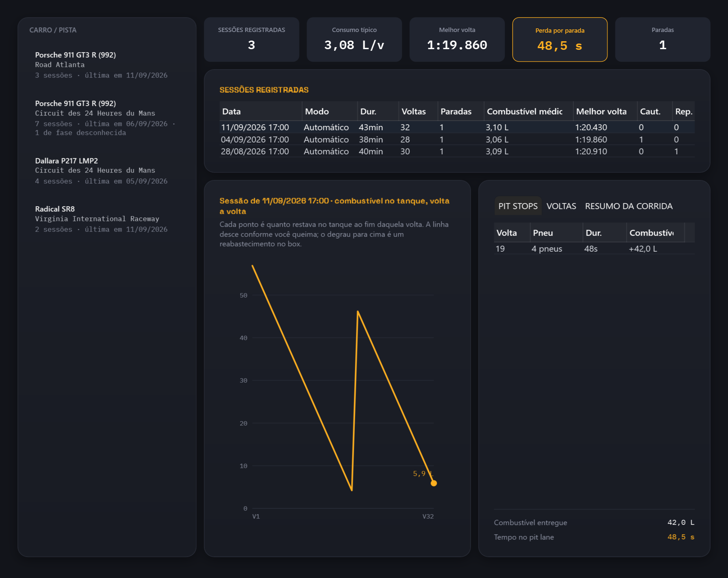Click the Tempo no pit lane 48,5 s value
728x578 pixels.
tap(681, 537)
